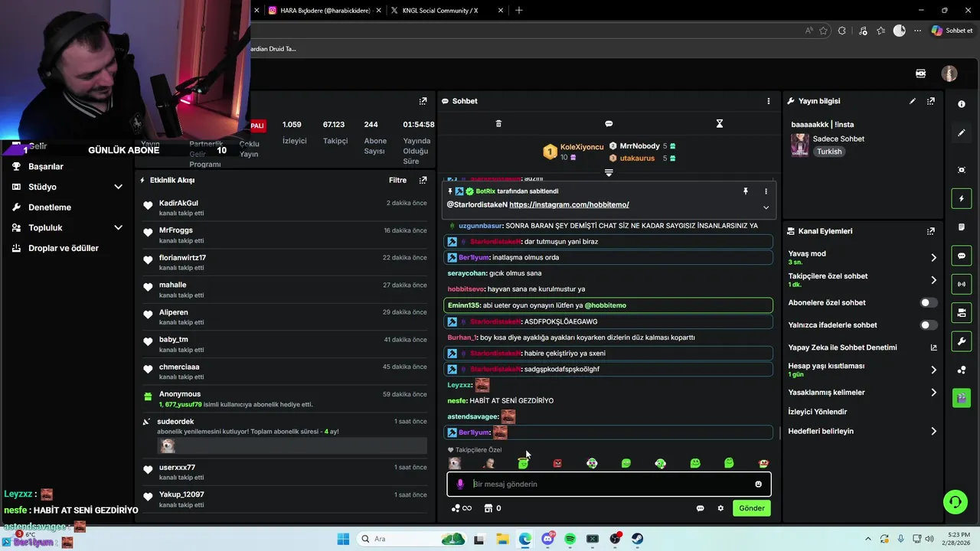This screenshot has height=551, width=980.
Task: Open Hesap yaşı kısıtlaması options
Action: point(862,370)
